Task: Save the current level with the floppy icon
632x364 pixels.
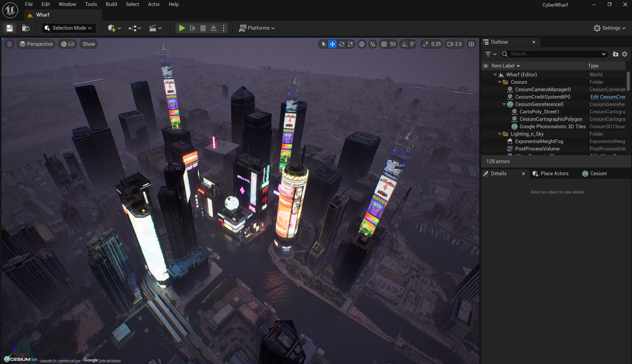Action: pyautogui.click(x=10, y=28)
